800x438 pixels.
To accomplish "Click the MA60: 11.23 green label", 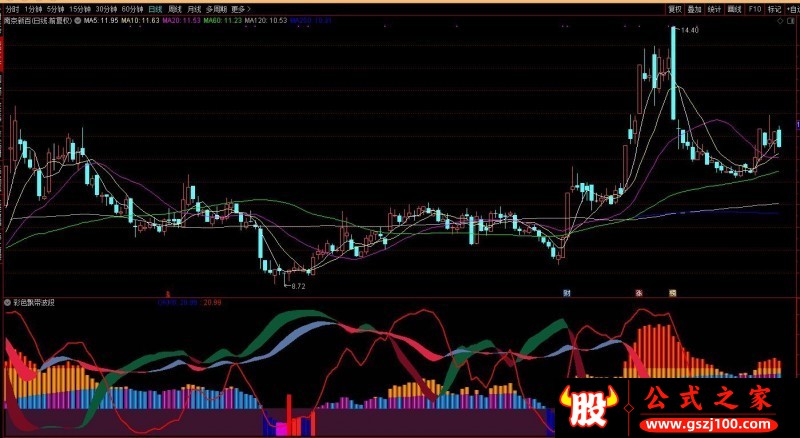I will click(222, 21).
